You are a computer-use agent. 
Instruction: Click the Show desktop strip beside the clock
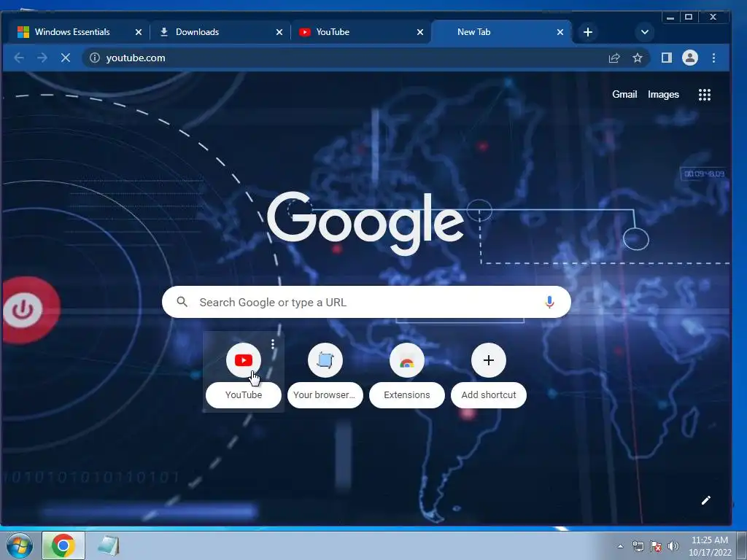[741, 545]
